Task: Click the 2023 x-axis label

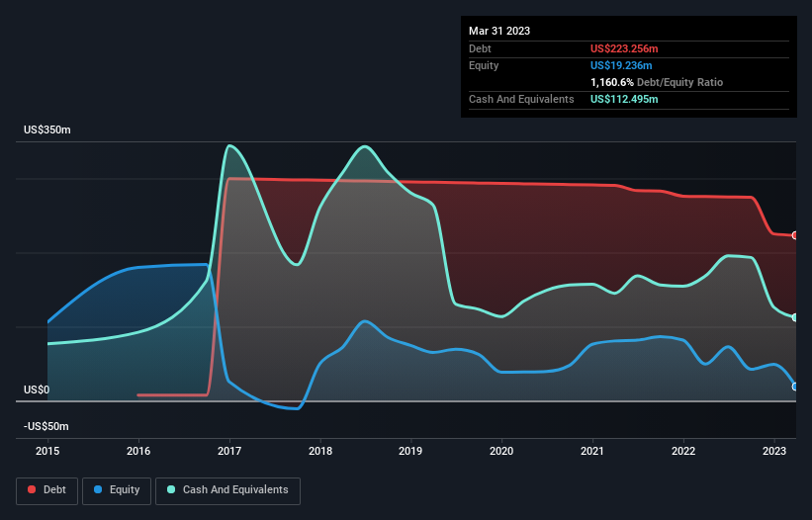Action: [x=774, y=451]
